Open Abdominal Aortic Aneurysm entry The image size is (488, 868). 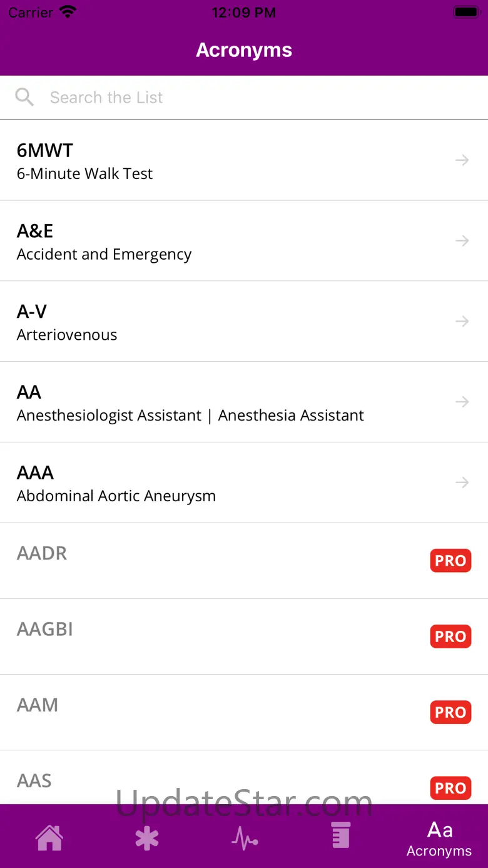pos(116,496)
